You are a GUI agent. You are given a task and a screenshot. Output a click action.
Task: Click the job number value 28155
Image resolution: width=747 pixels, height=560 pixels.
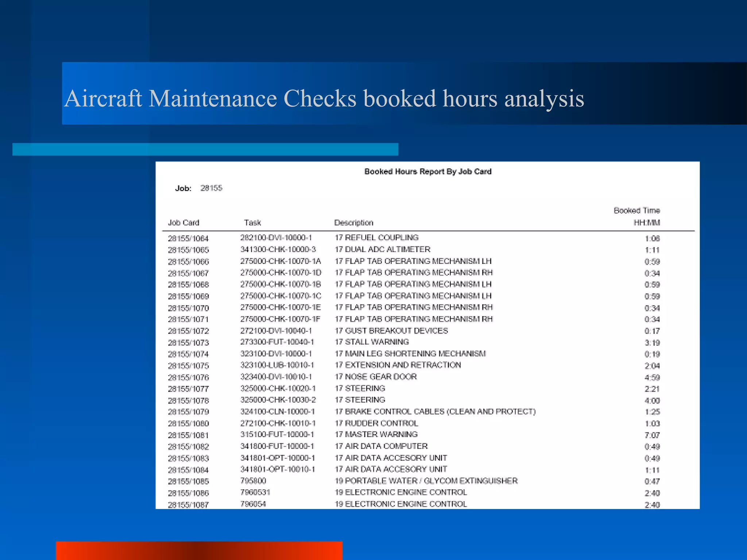[x=211, y=188]
